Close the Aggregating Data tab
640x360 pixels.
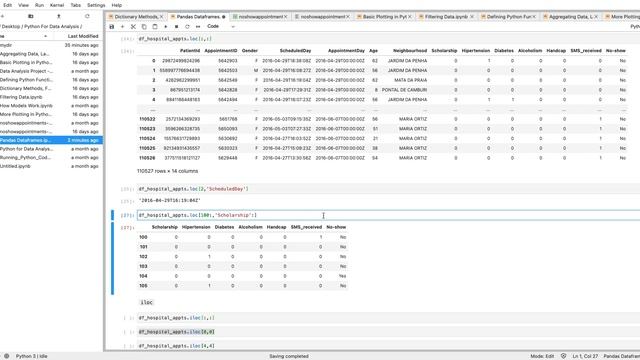point(596,17)
